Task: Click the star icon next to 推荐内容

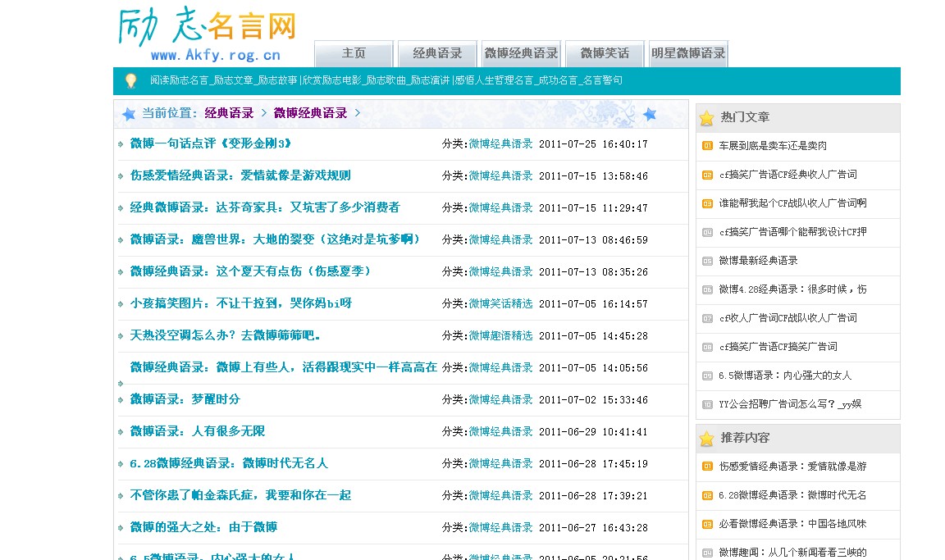Action: click(706, 439)
